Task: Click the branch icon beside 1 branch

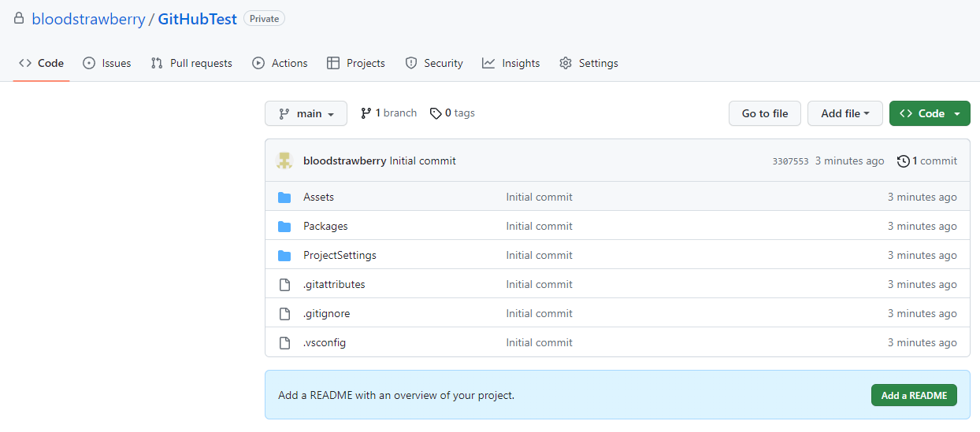Action: pyautogui.click(x=366, y=113)
